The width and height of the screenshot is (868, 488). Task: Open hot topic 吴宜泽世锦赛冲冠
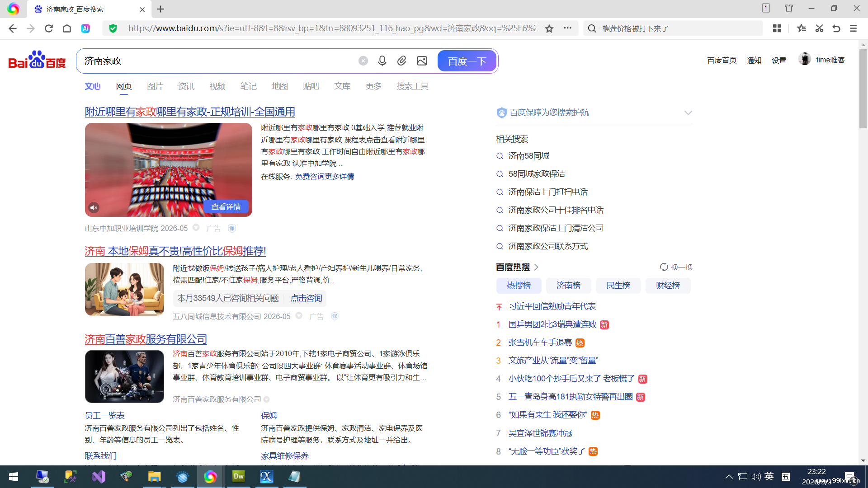pyautogui.click(x=540, y=433)
